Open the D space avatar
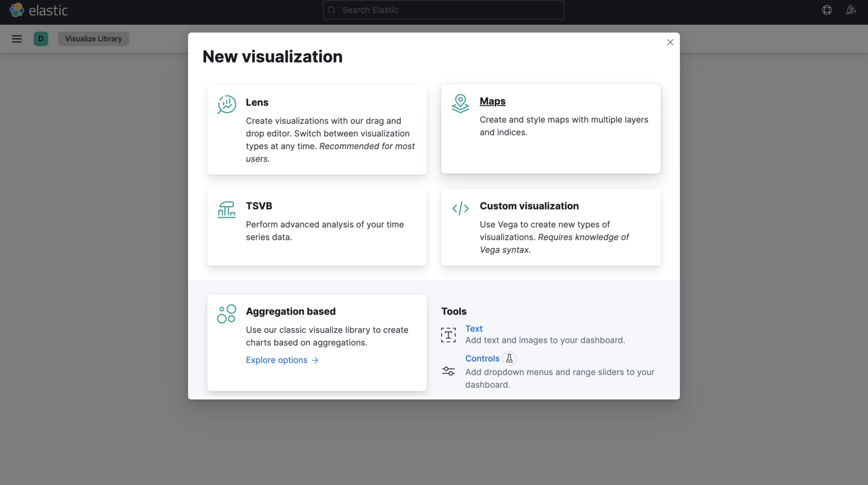 (41, 39)
